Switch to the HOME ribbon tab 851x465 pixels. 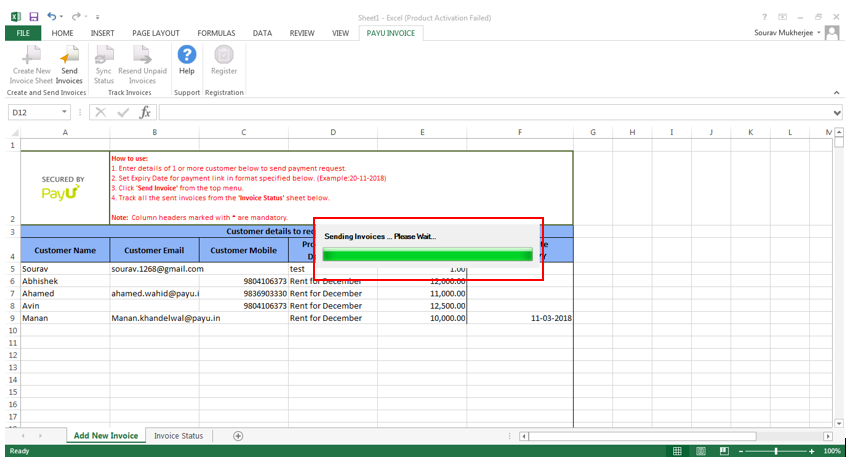pyautogui.click(x=62, y=33)
